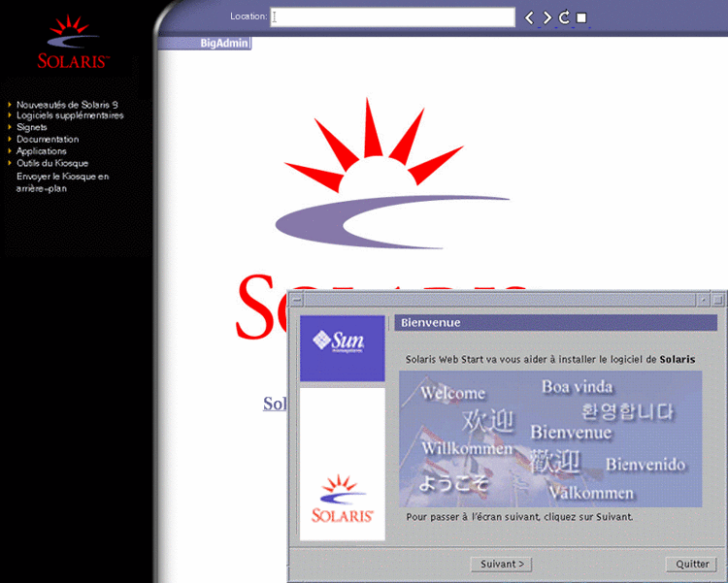
Task: Expand the Applications arrow
Action: point(10,151)
